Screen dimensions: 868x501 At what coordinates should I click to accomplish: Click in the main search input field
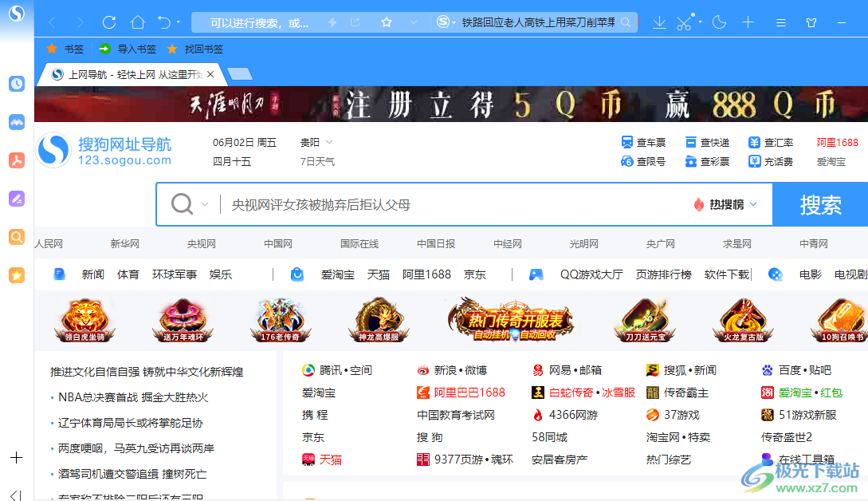point(454,204)
